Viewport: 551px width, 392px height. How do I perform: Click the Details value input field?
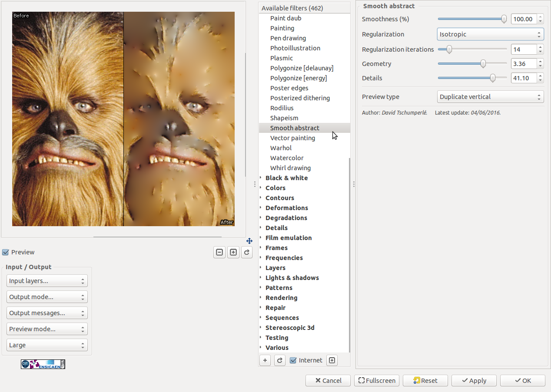(524, 78)
